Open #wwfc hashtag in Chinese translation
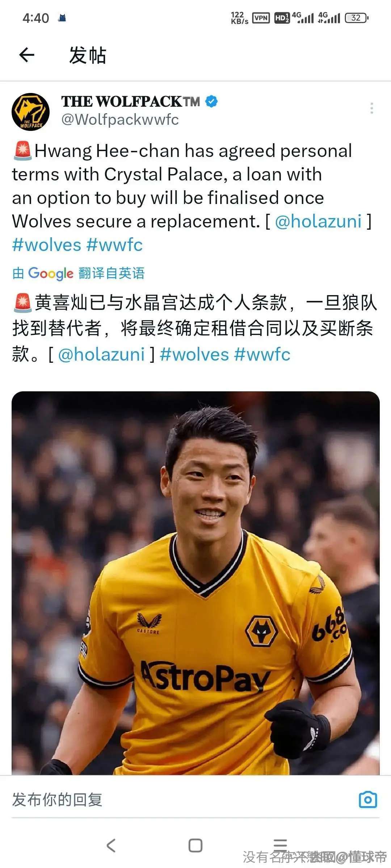 (x=262, y=354)
